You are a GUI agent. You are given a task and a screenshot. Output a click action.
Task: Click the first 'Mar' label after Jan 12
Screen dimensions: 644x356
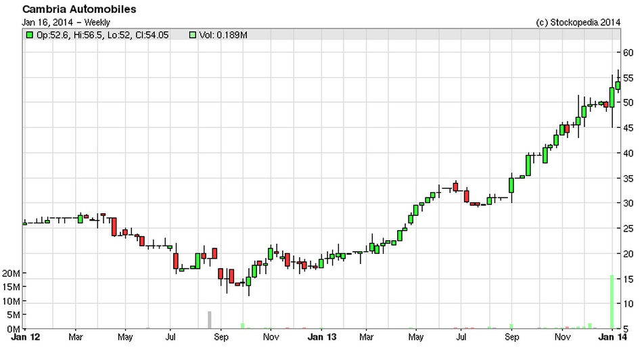75,338
